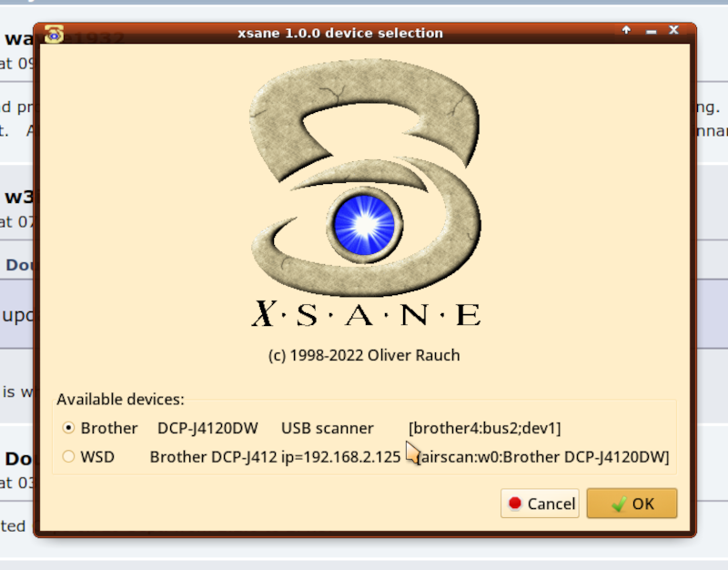The height and width of the screenshot is (570, 728).
Task: Click the 'USB scanner' device type text
Action: (x=327, y=428)
